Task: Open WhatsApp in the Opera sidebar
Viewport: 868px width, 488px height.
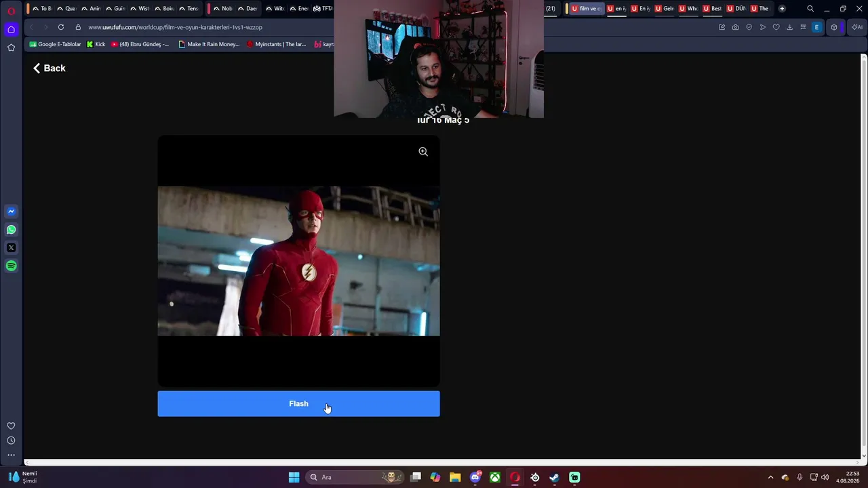Action: tap(11, 230)
